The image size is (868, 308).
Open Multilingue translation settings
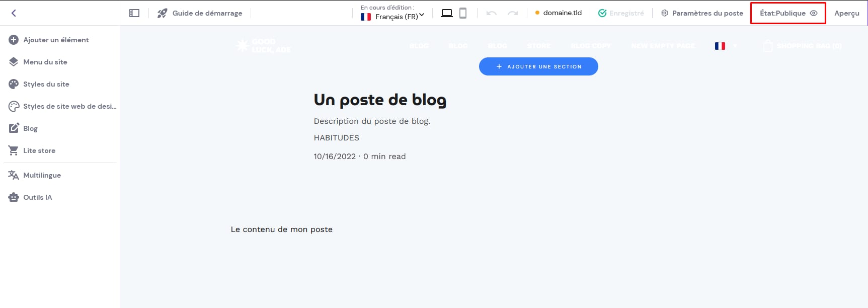[42, 175]
